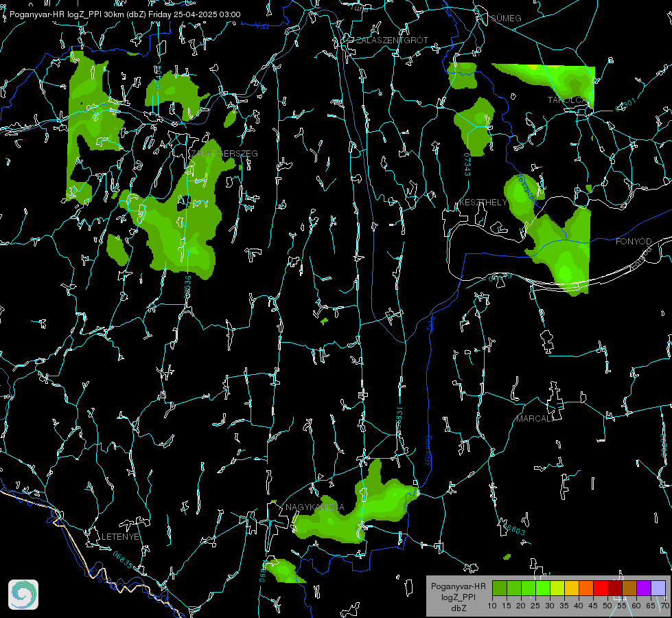
Task: Click the road number label "07343"
Action: coord(467,165)
